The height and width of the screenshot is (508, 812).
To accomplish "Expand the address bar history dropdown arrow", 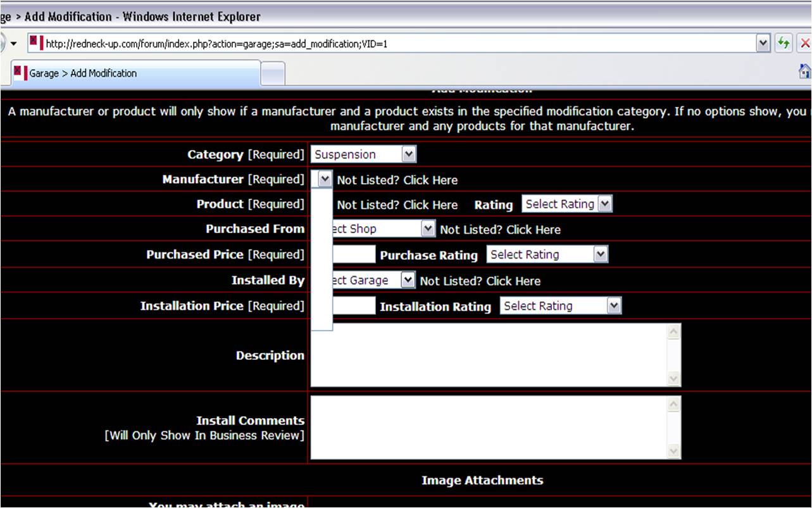I will point(764,43).
